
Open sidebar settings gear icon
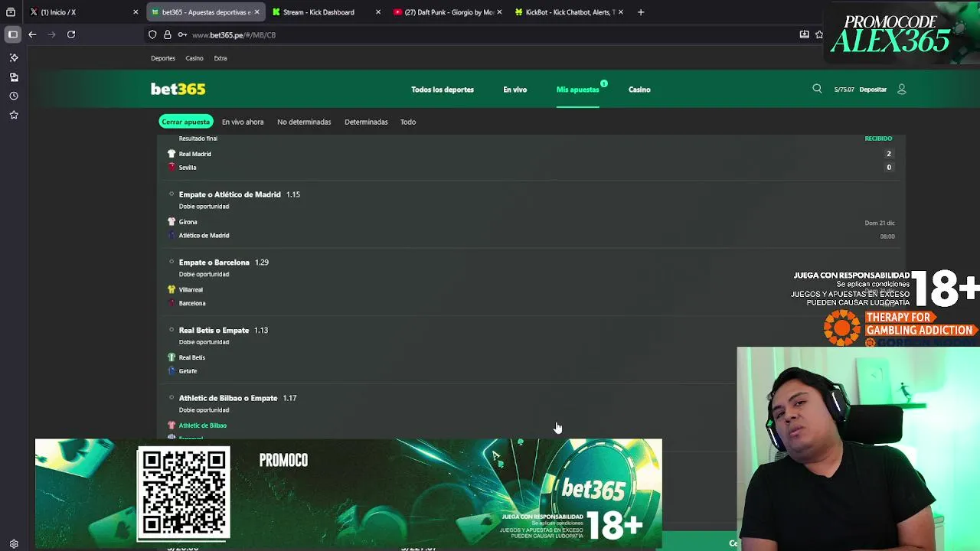point(14,543)
